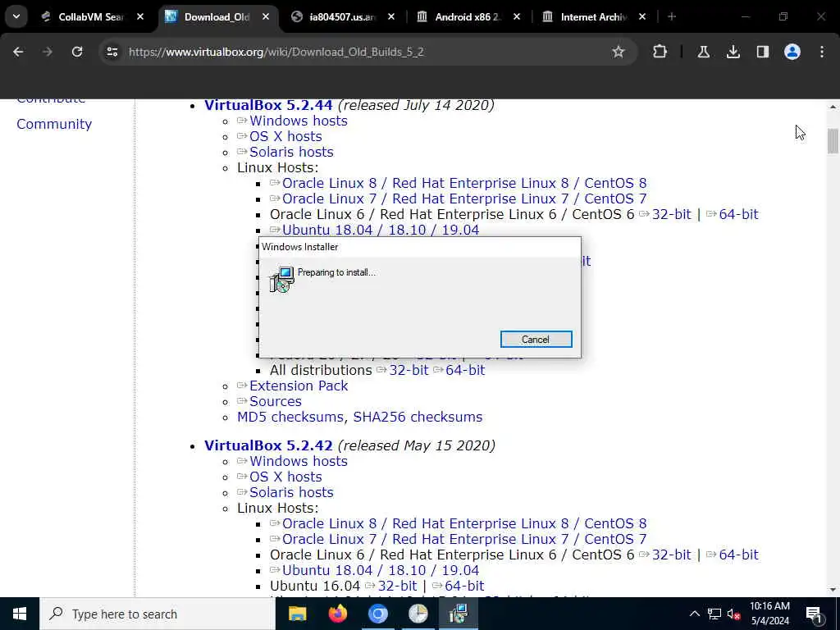
Task: Download 5.2.44 Oracle Linux 6 32-bit
Action: (x=671, y=214)
